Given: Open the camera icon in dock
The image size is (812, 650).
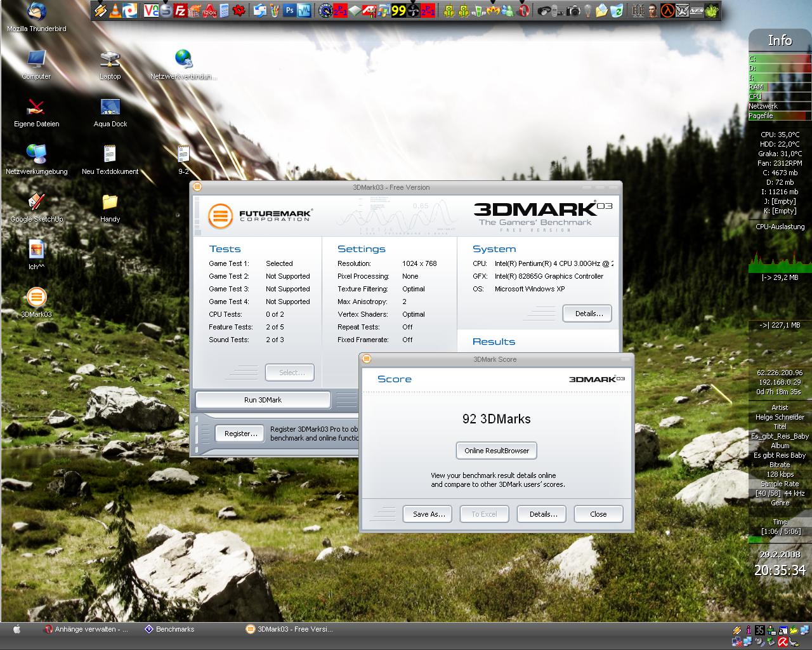Looking at the screenshot, I should pos(573,10).
